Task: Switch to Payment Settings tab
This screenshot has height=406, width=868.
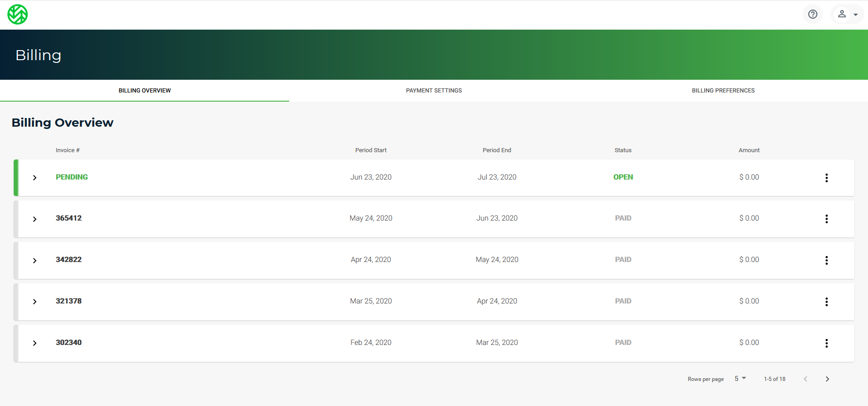Action: (x=434, y=91)
